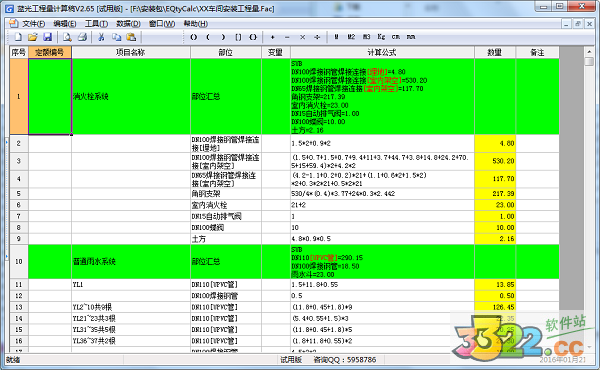Select the 消火栓系统 green cell
The width and height of the screenshot is (600, 370).
131,96
